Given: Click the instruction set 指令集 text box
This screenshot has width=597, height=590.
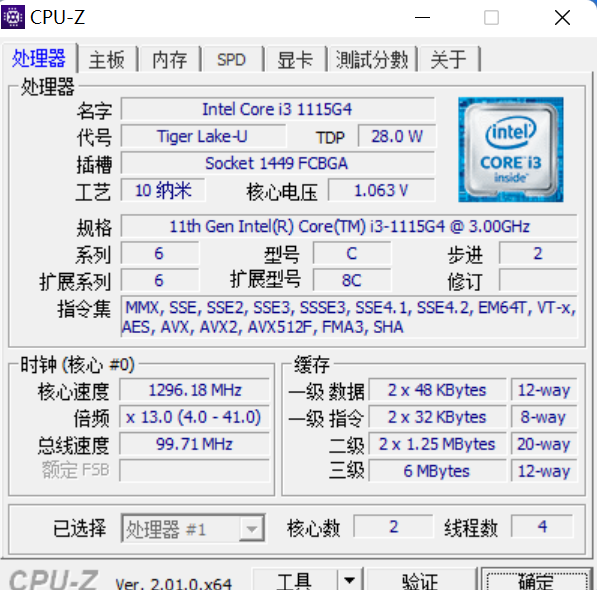Looking at the screenshot, I should click(x=349, y=317).
